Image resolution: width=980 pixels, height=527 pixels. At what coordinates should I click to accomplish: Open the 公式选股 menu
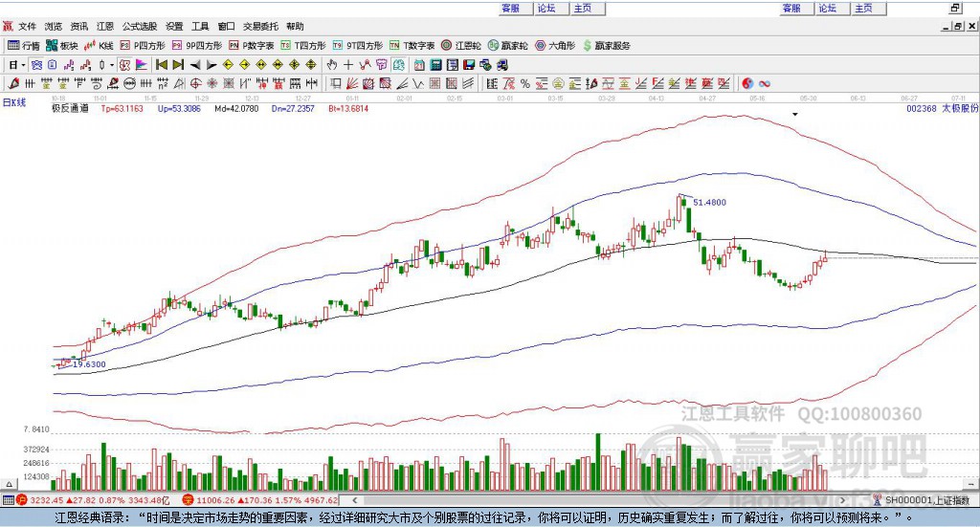[140, 26]
